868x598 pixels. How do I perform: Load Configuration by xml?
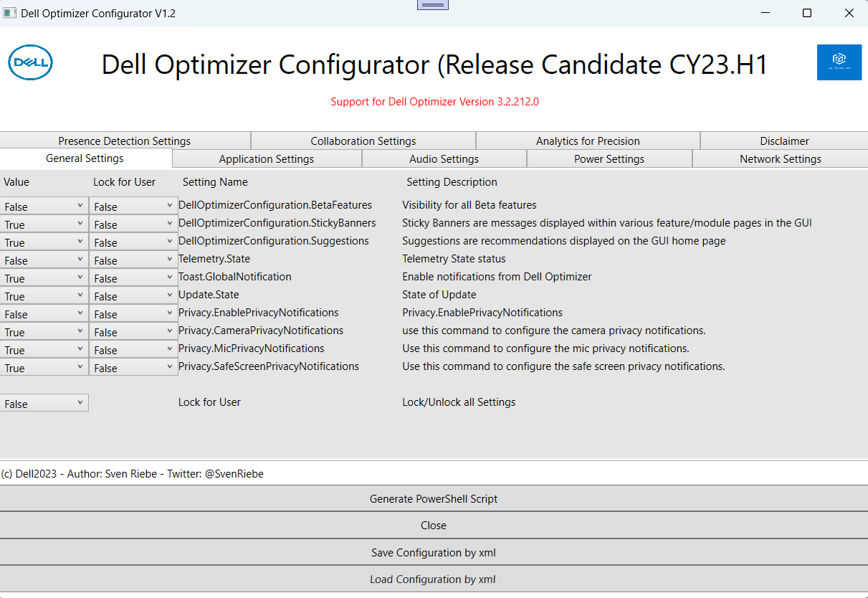[433, 579]
